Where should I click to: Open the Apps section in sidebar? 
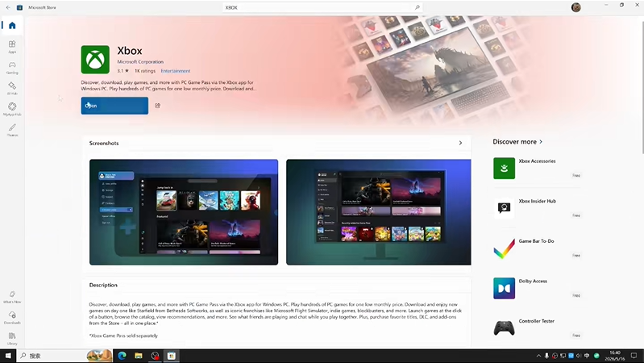12,47
